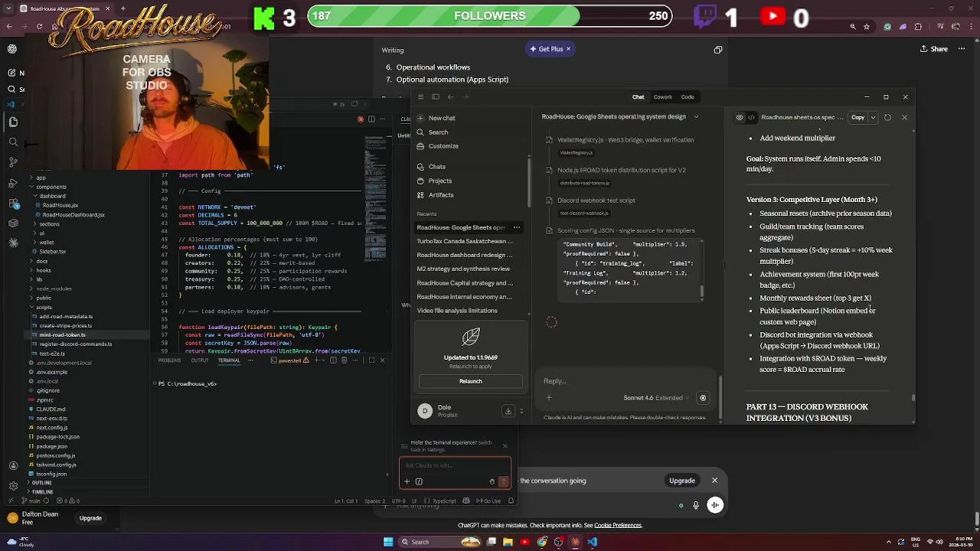Switch to the Cowork tab
Screen dimensions: 980x551
pyautogui.click(x=662, y=97)
